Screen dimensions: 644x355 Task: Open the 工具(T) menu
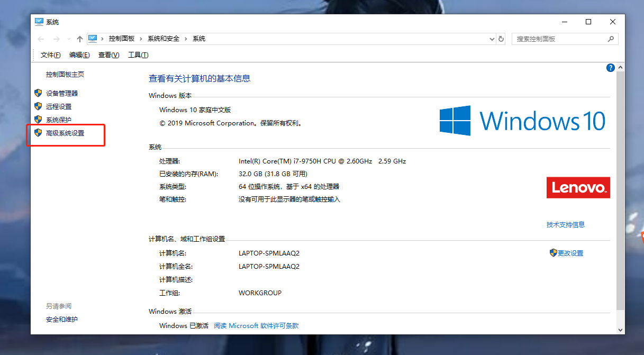pos(138,55)
